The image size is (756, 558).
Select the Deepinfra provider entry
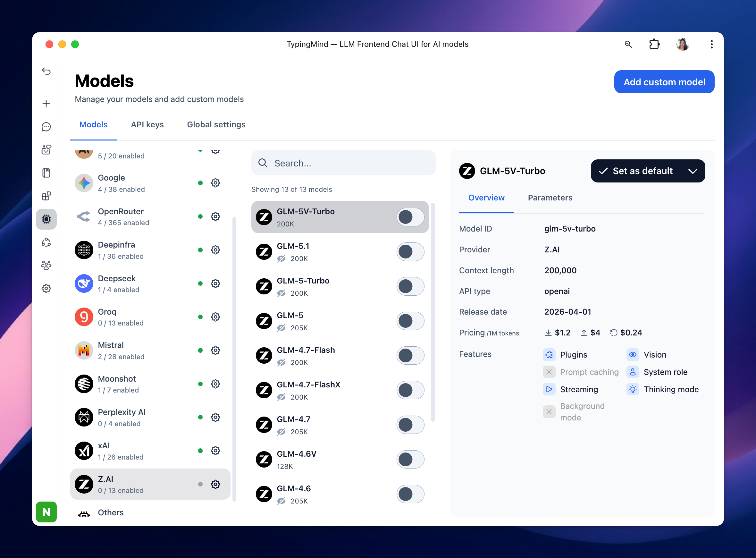coord(150,250)
